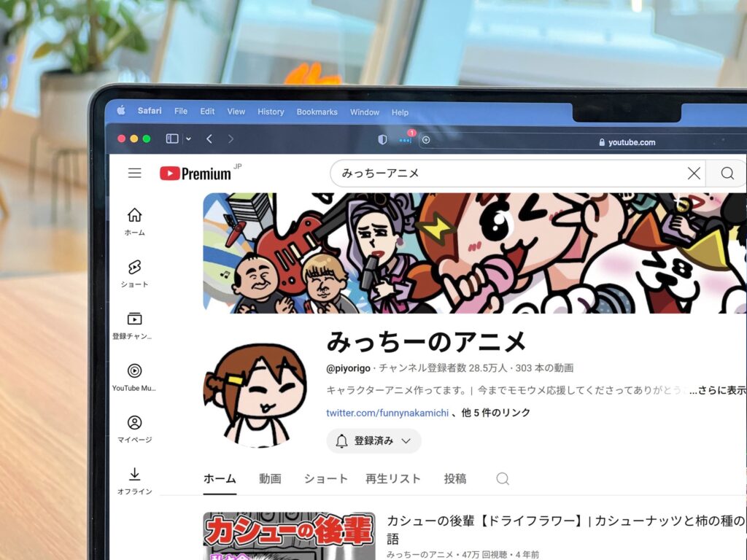Screen dimensions: 747x560
Task: Search within channel using magnifier icon
Action: tap(503, 479)
